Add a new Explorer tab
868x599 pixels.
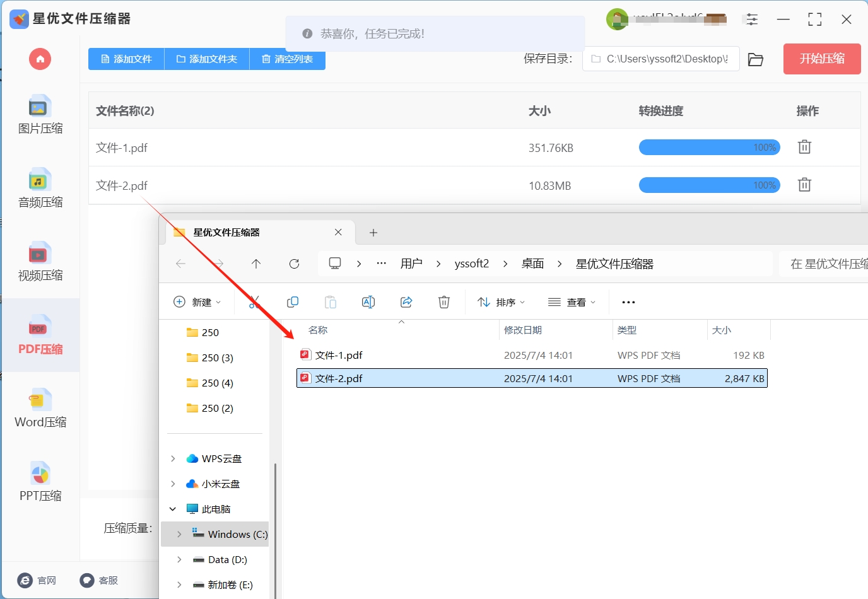click(x=373, y=233)
